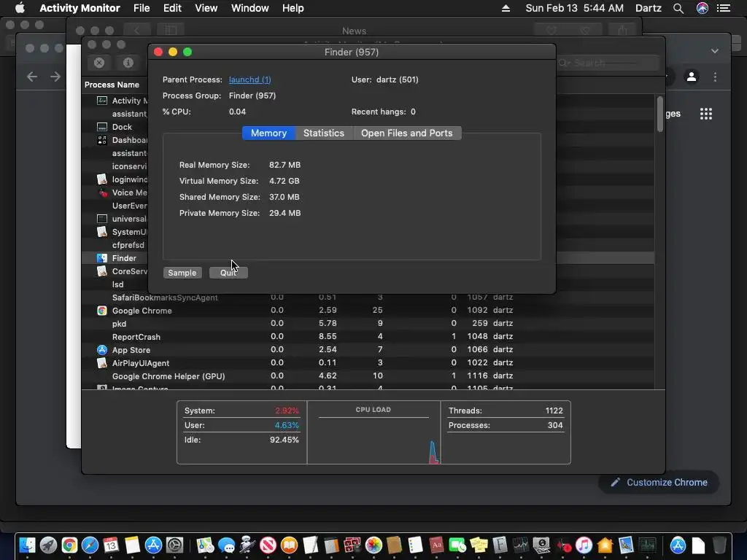Select the cfprefsd process row
747x560 pixels.
point(116,245)
